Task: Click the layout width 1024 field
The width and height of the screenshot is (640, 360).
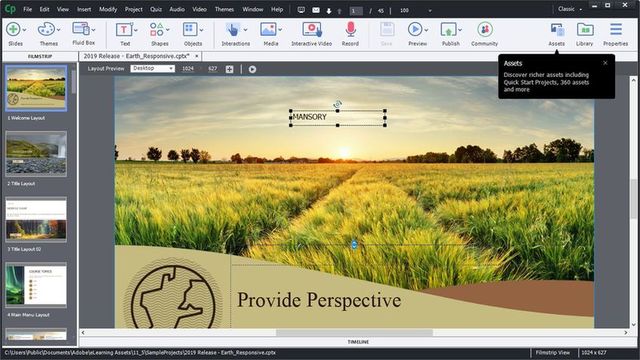Action: coord(188,69)
